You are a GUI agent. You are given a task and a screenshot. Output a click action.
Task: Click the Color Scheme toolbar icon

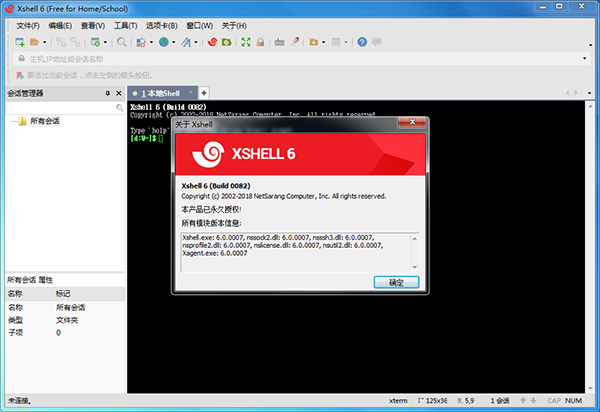coord(141,42)
